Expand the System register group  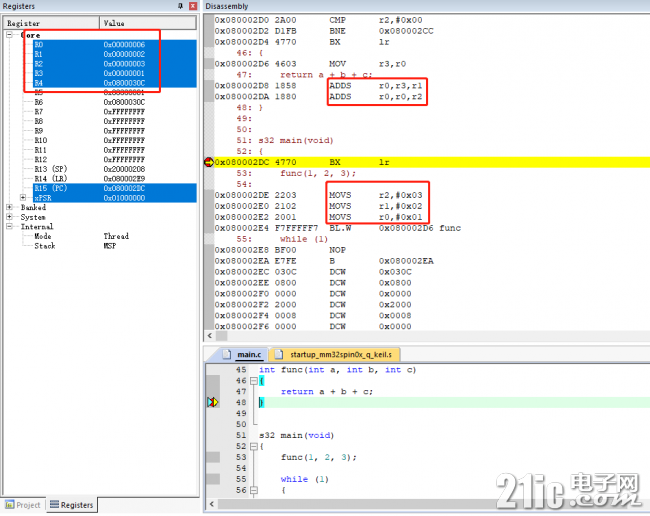pyautogui.click(x=10, y=217)
